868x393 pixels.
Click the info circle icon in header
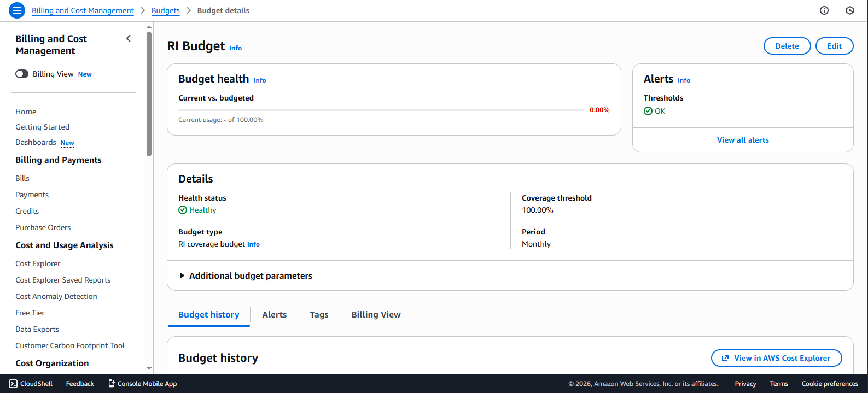(824, 10)
